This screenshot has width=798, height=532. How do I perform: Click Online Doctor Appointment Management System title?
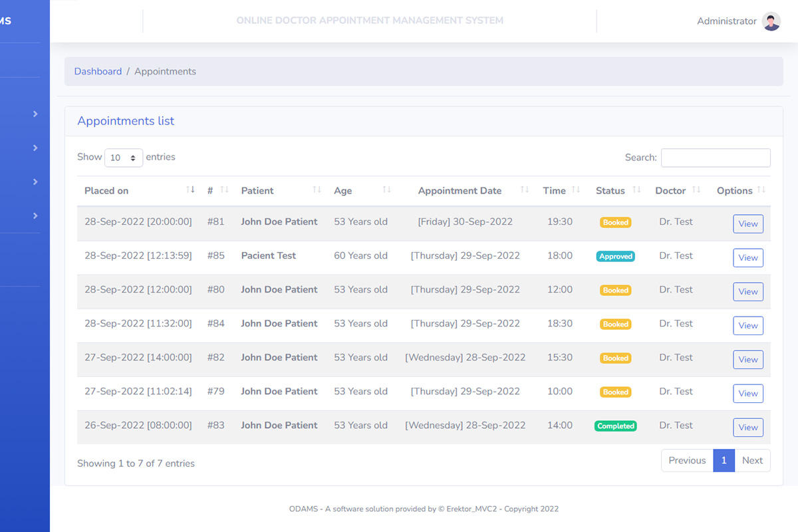pos(370,21)
